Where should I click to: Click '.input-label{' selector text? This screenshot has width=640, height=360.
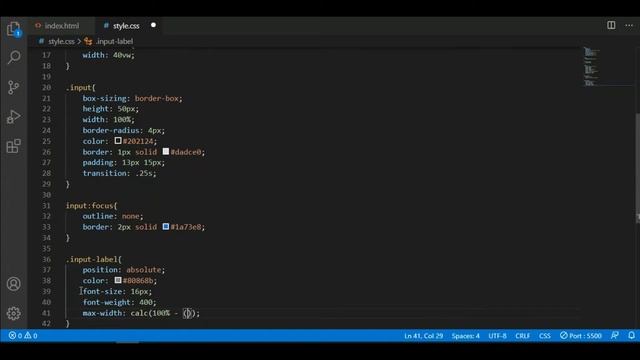tap(94, 259)
